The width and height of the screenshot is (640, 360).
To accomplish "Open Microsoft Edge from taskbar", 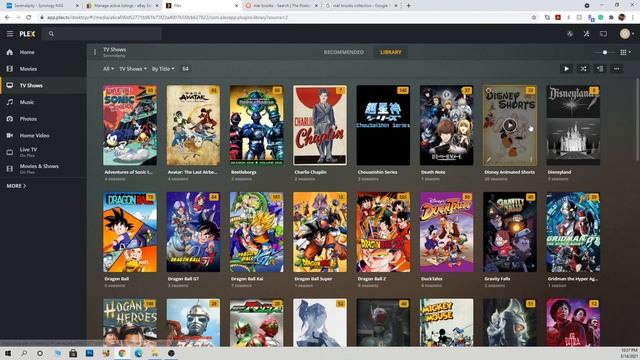I will (x=138, y=353).
